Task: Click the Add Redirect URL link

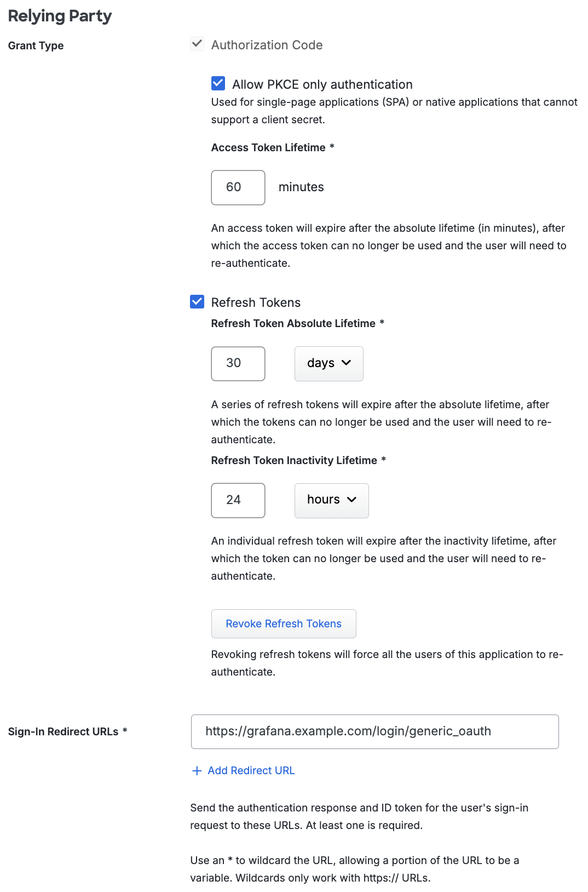Action: [x=251, y=771]
